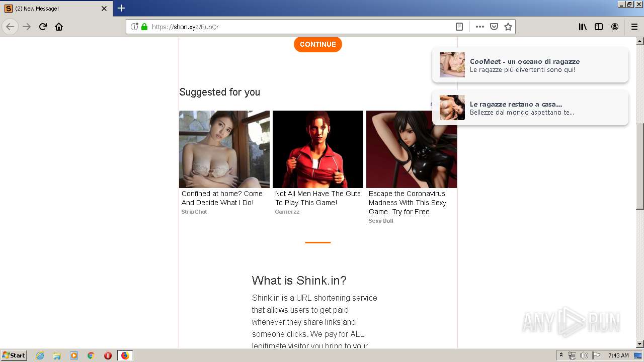644x362 pixels.
Task: Follow 'Confined at home? Come And Decide' link
Action: (x=222, y=198)
